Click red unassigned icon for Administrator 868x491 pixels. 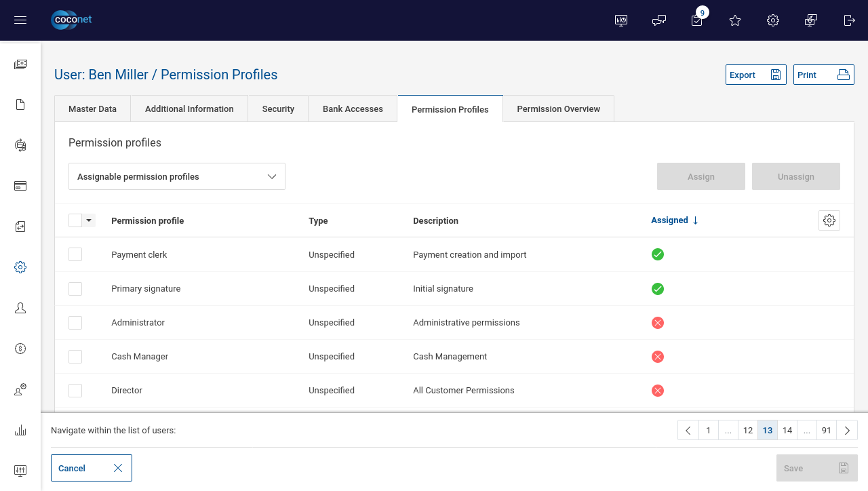pyautogui.click(x=657, y=323)
